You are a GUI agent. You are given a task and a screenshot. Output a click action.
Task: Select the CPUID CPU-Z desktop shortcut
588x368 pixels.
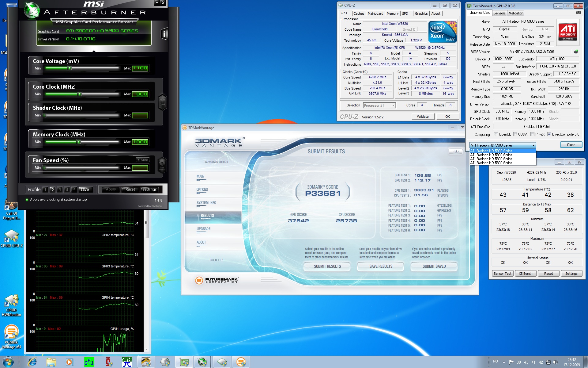click(x=12, y=239)
